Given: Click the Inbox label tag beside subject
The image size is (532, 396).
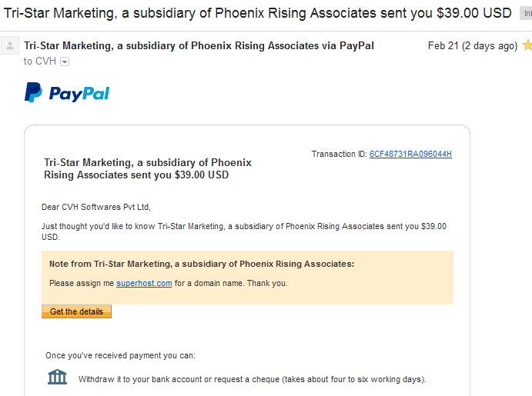Looking at the screenshot, I should 527,14.
